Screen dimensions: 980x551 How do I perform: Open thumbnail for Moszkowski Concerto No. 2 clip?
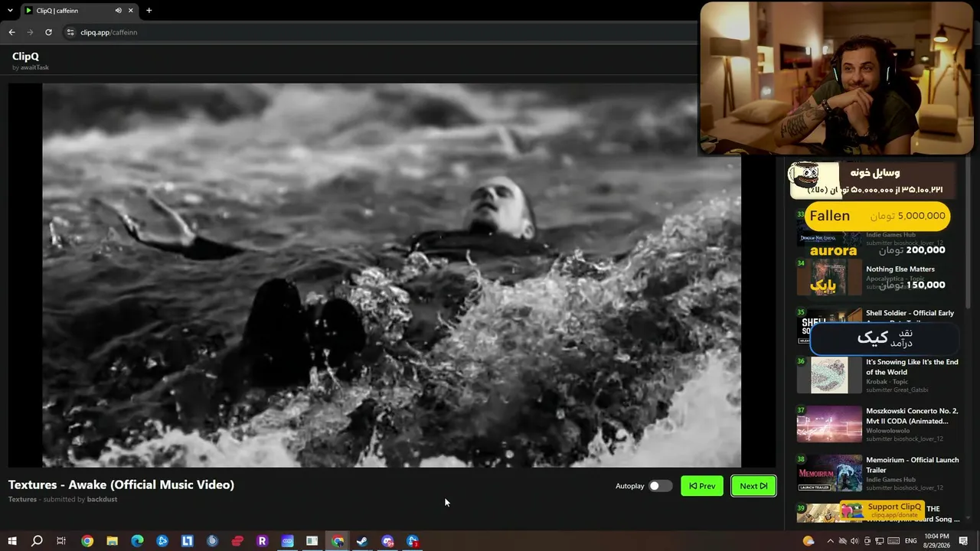829,424
